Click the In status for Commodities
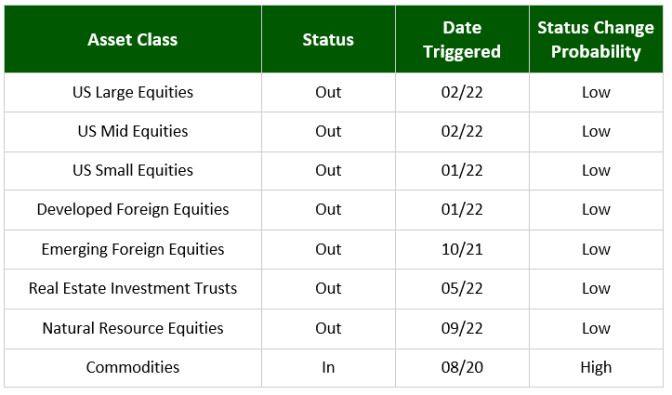The image size is (672, 395). (328, 368)
